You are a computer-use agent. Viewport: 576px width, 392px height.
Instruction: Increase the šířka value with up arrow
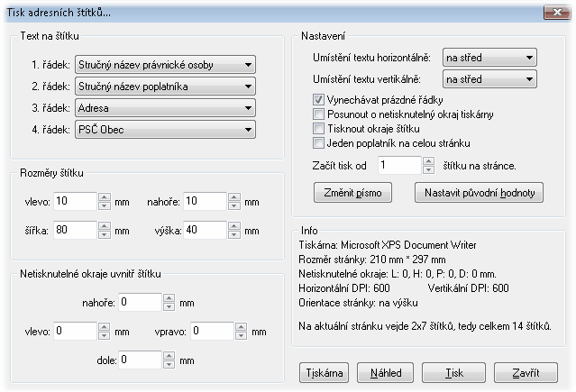[x=105, y=226]
